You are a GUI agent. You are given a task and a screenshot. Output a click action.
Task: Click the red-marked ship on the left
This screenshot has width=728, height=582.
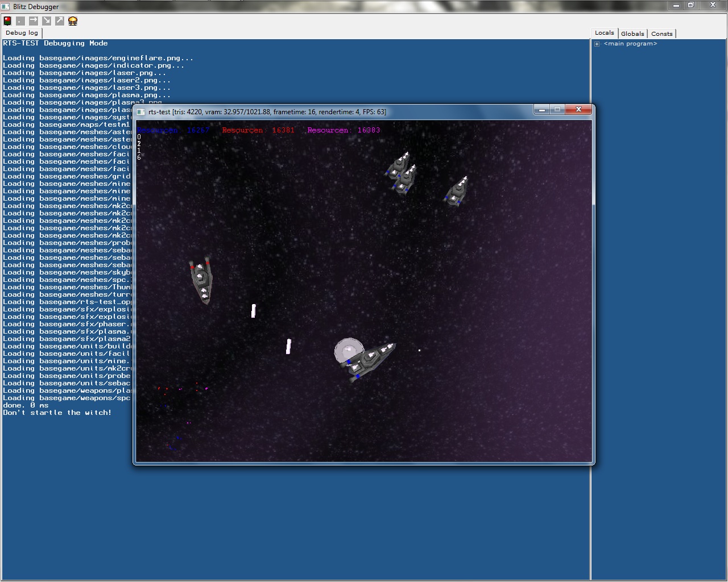201,280
